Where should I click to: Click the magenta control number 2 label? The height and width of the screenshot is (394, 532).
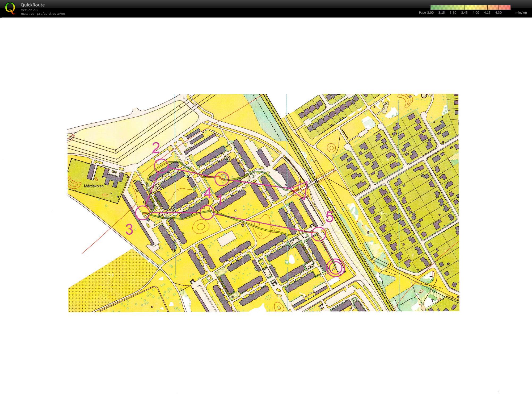tap(156, 148)
